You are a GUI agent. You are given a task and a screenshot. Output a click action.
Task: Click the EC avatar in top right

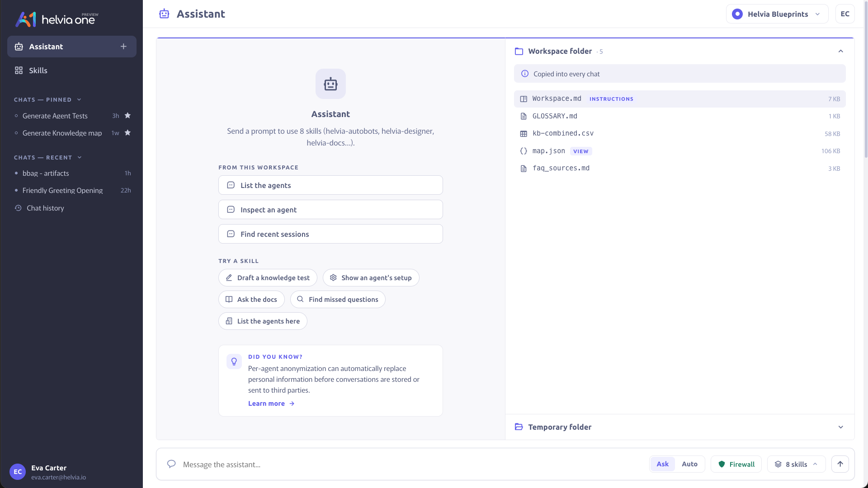tap(845, 14)
